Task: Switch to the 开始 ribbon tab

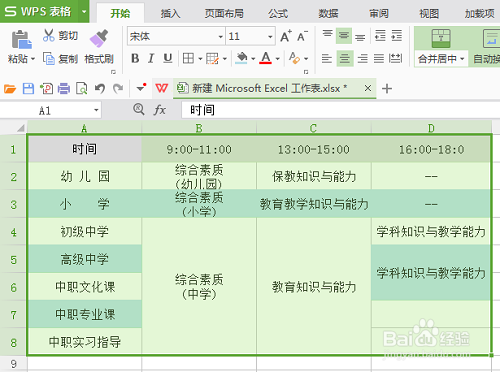Action: (x=120, y=13)
